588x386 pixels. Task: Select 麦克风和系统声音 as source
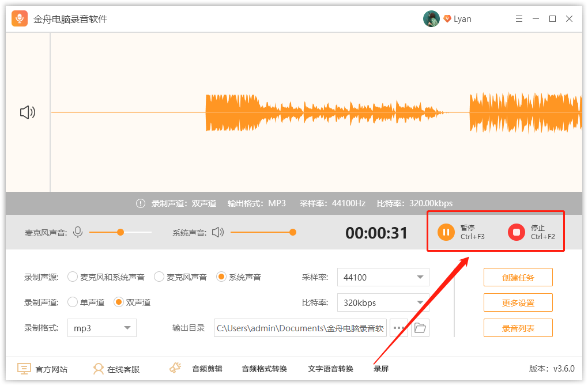click(73, 277)
